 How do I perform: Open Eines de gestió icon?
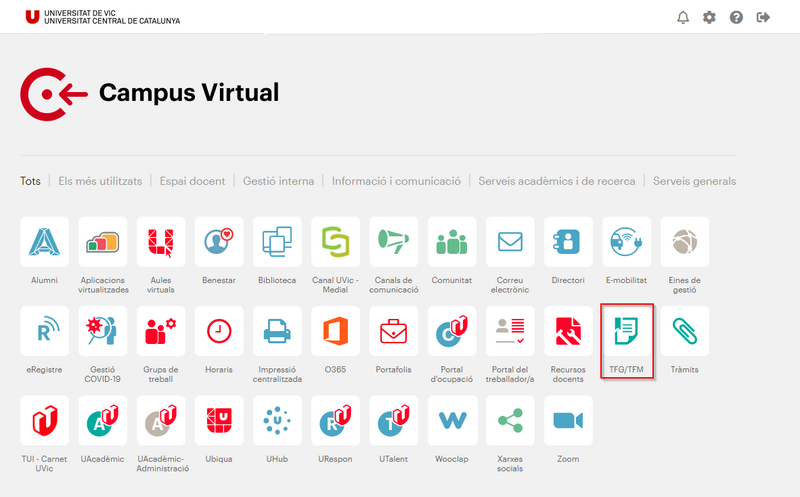pyautogui.click(x=684, y=242)
